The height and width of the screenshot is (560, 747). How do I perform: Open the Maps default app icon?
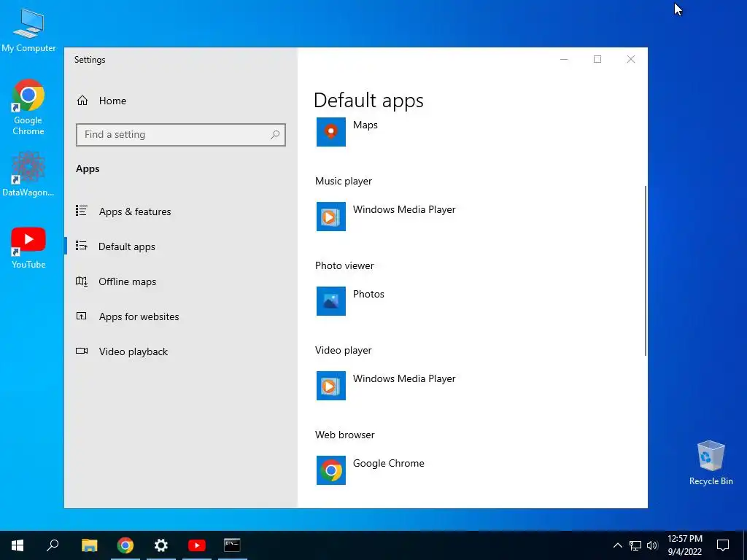coord(331,132)
